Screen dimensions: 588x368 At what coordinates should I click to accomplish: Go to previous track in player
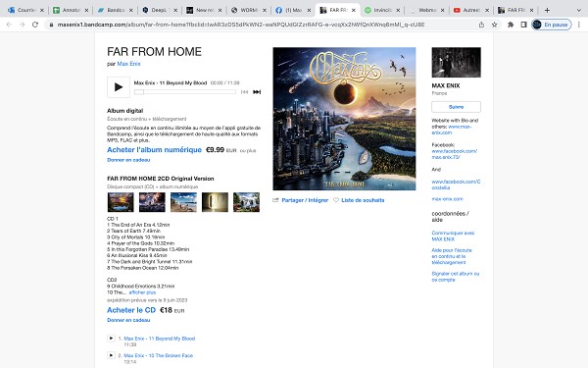pyautogui.click(x=244, y=92)
